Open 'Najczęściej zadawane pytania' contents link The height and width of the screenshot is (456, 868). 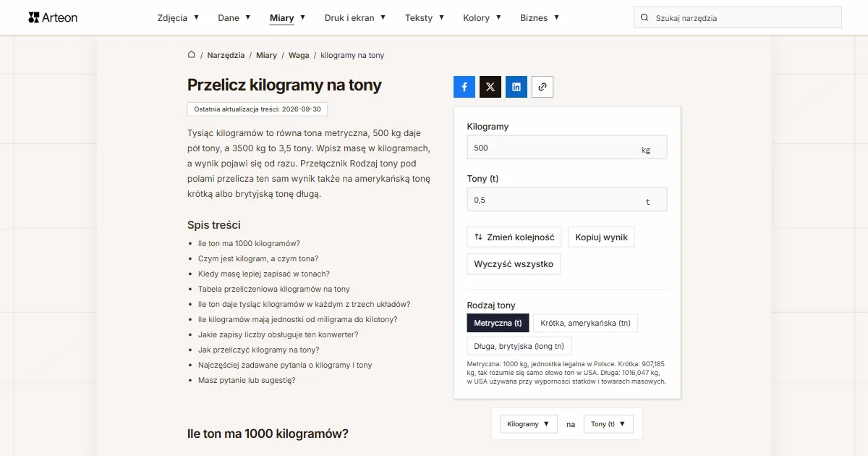285,366
